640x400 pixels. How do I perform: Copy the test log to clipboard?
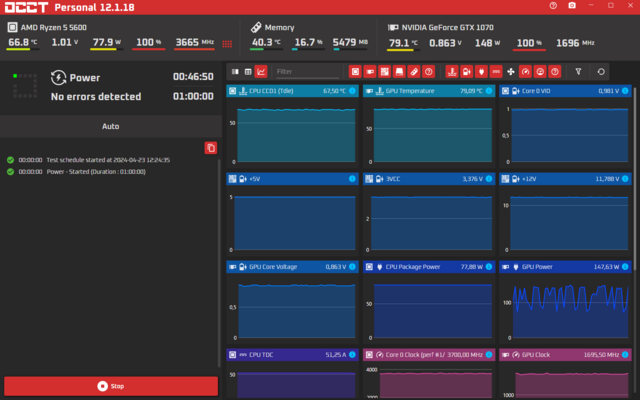(210, 148)
